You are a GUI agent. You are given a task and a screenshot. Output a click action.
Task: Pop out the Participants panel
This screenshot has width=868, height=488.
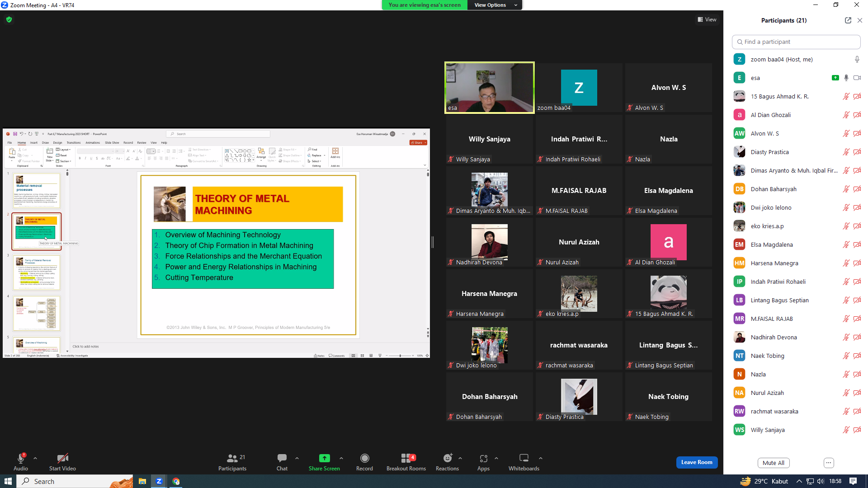[x=848, y=20]
